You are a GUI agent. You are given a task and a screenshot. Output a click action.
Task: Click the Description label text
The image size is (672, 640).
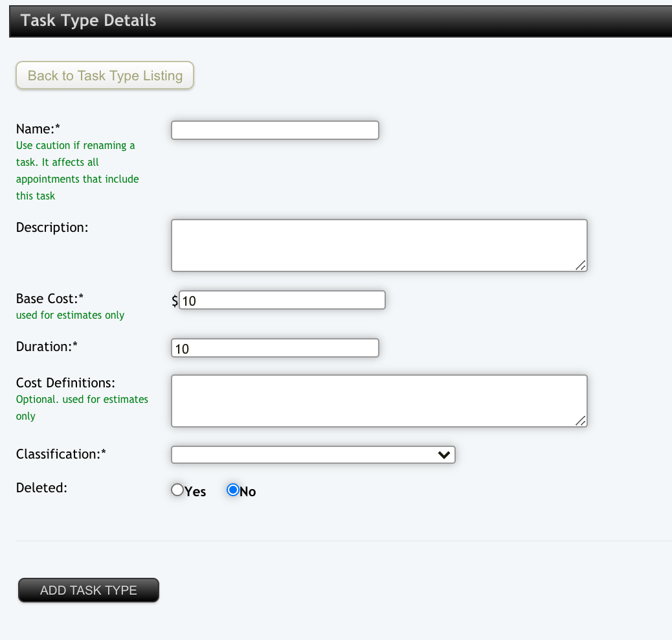52,227
